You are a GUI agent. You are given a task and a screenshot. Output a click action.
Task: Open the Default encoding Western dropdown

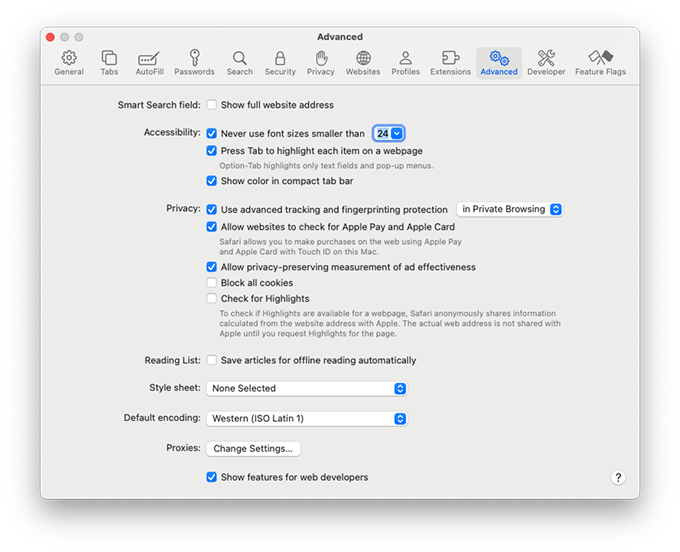click(x=307, y=418)
